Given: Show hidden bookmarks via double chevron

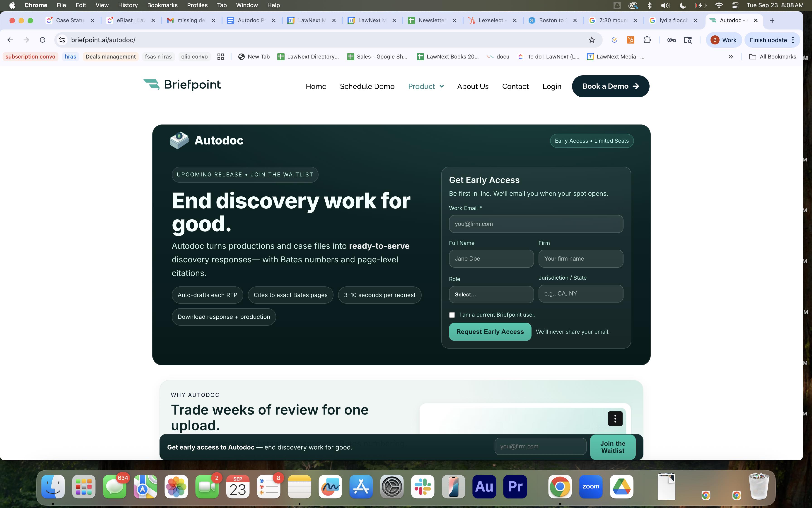Looking at the screenshot, I should (731, 57).
